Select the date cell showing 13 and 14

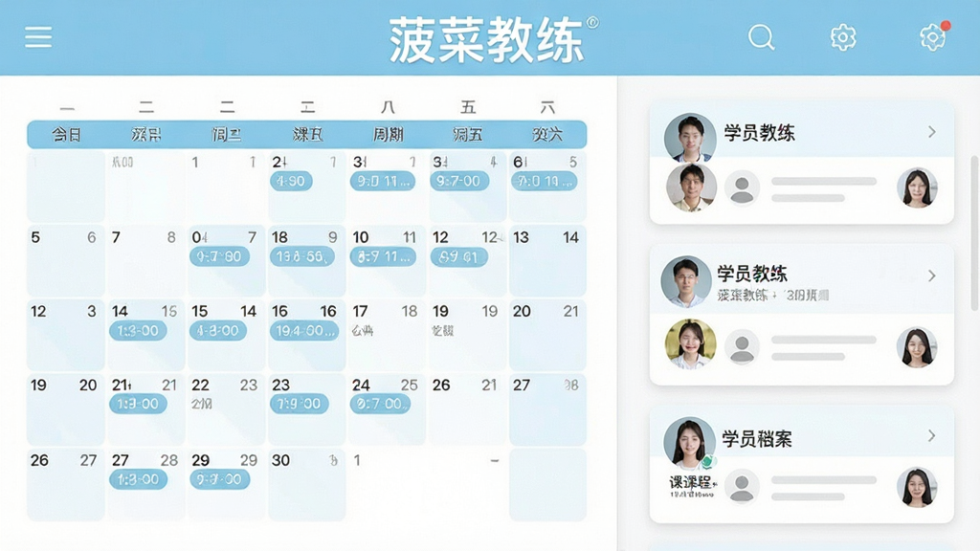point(547,260)
